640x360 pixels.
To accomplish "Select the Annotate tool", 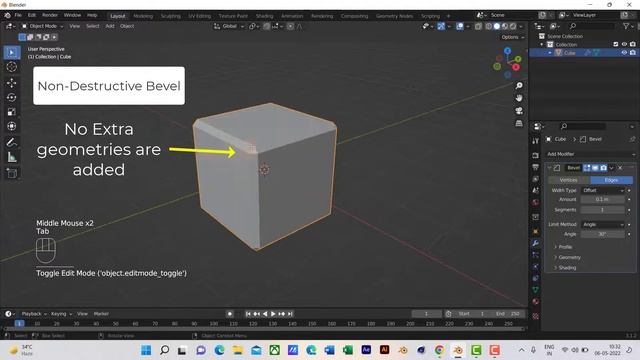I will pos(12,142).
